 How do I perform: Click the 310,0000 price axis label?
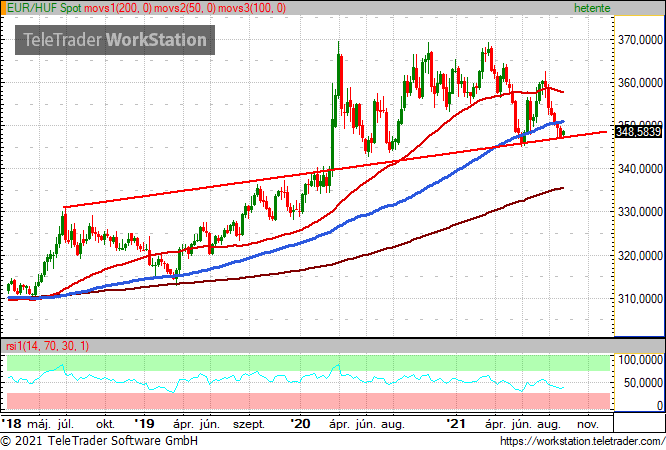(640, 299)
